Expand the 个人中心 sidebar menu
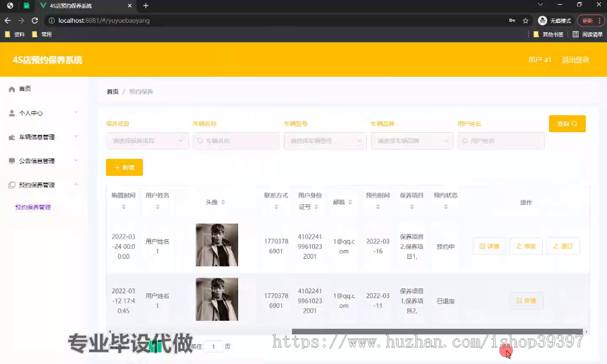Screen dimensions: 607x364 (x=43, y=113)
